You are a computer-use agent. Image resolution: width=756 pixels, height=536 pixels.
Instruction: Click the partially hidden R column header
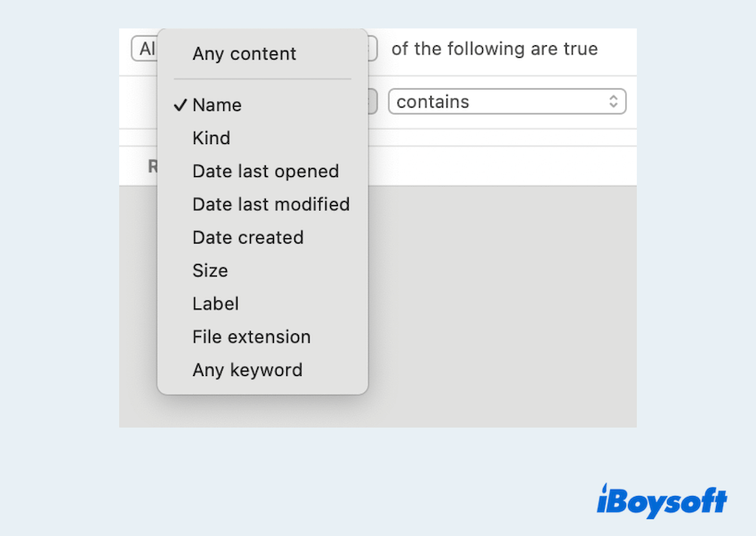pos(152,166)
